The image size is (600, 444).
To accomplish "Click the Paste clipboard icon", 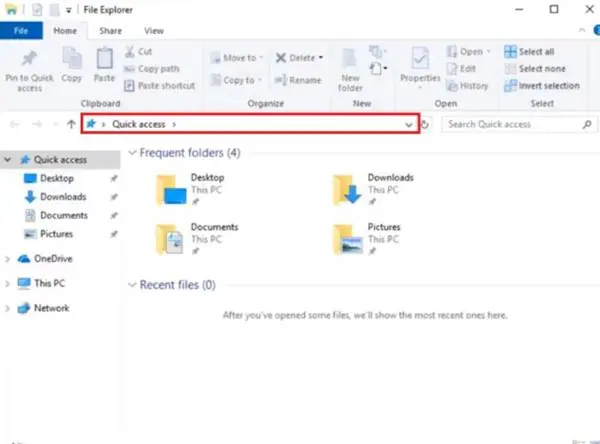I will point(104,59).
